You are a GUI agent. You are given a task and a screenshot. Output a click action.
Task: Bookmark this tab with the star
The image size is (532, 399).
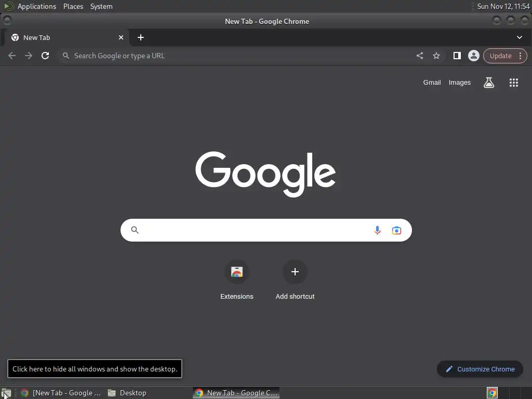pos(436,56)
